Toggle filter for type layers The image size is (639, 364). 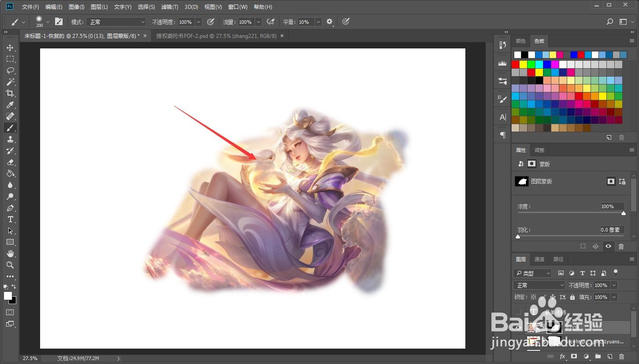(582, 273)
